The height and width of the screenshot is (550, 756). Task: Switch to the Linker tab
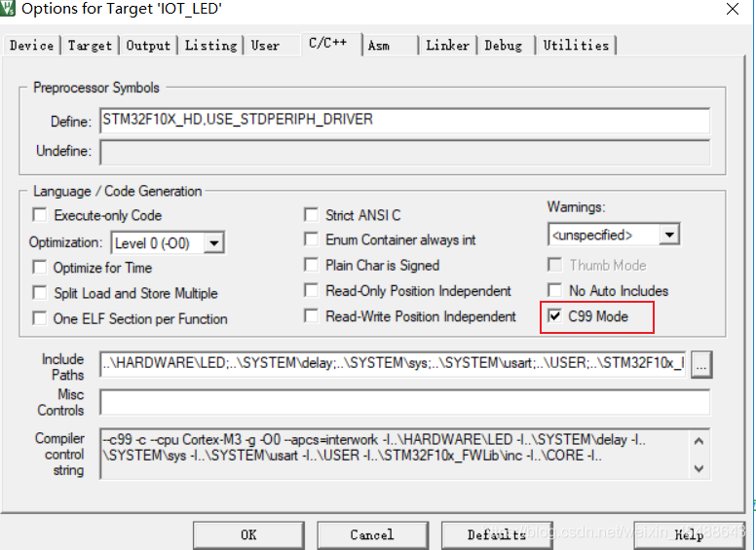(447, 46)
